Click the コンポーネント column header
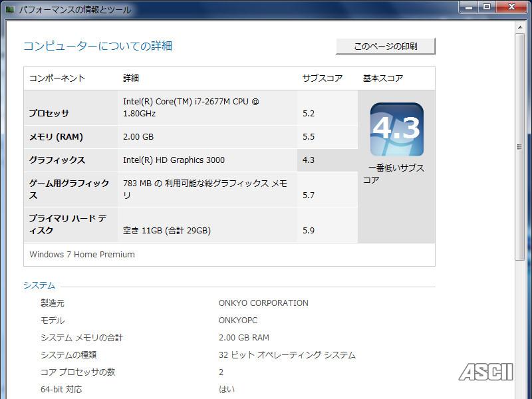The width and height of the screenshot is (532, 399). 57,78
